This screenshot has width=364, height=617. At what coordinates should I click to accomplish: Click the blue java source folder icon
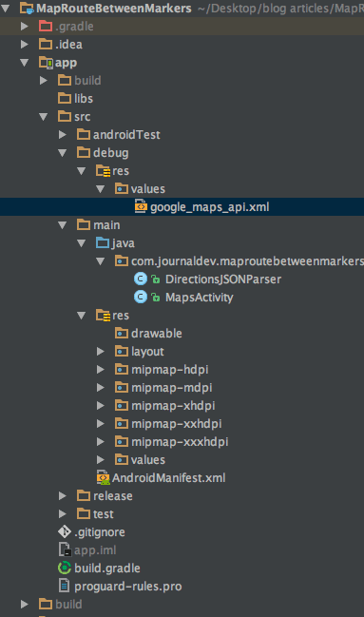click(x=103, y=243)
